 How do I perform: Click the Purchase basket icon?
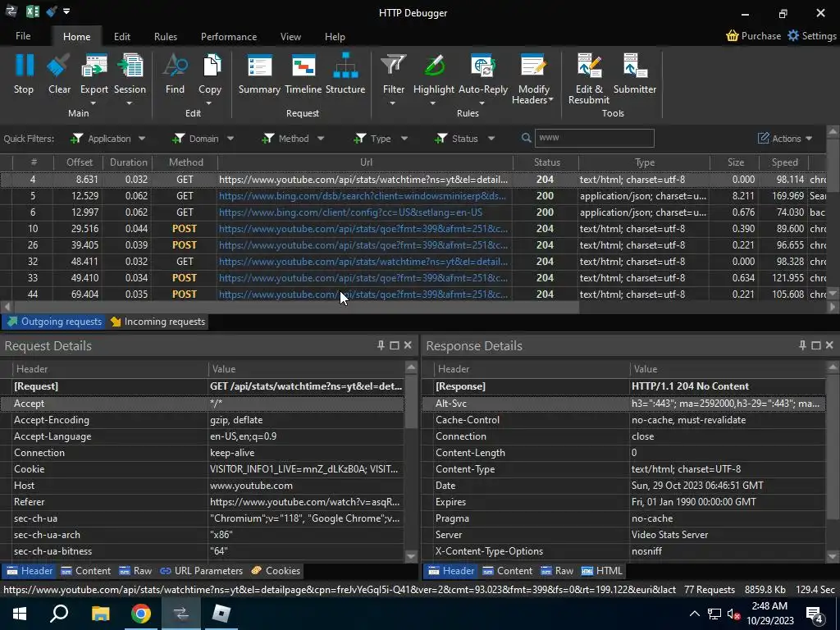(733, 36)
